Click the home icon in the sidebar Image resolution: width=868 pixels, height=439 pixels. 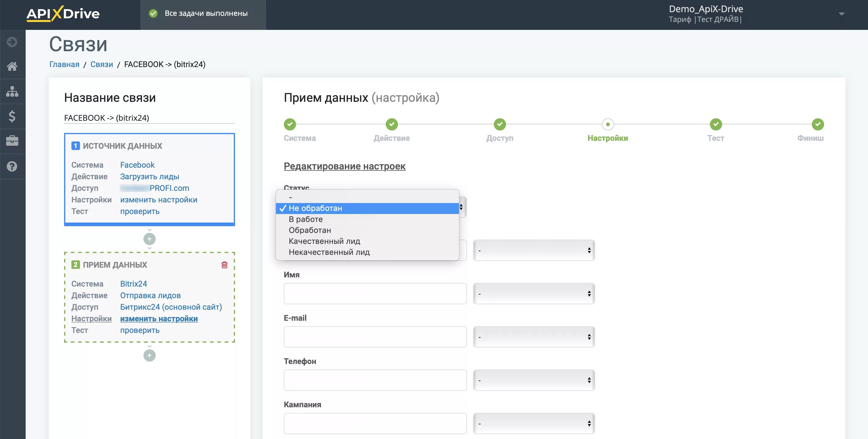click(x=12, y=66)
